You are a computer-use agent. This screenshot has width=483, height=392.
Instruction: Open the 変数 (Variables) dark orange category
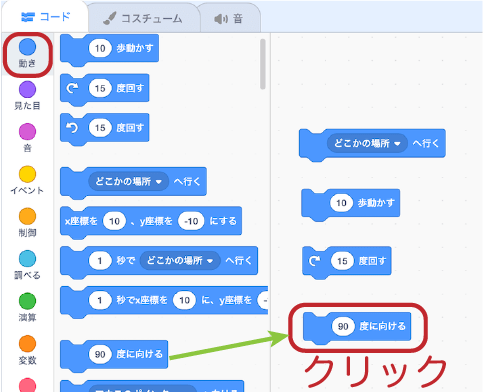coord(27,344)
